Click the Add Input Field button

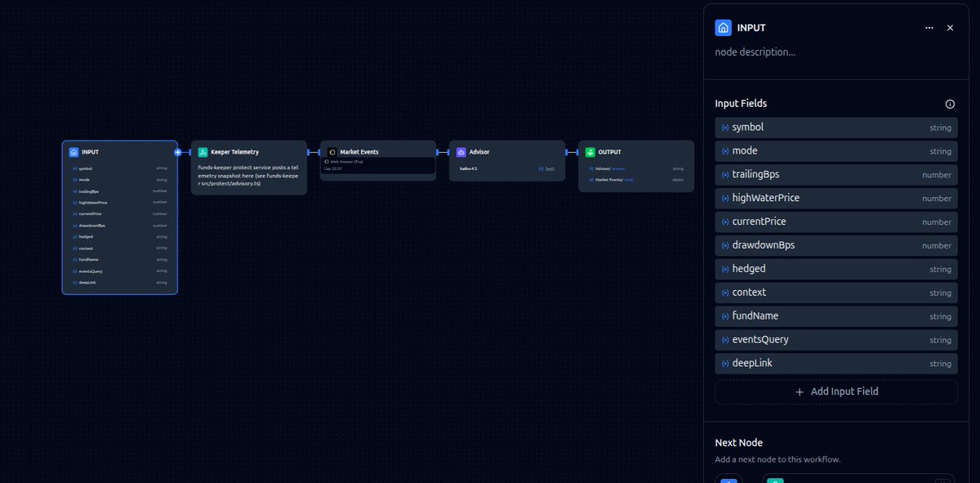(x=836, y=391)
